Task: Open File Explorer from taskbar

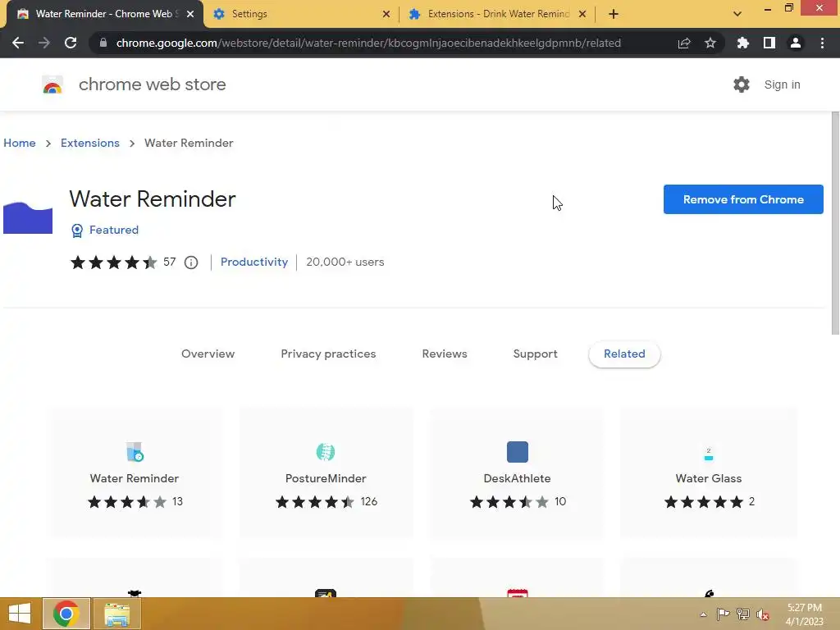Action: tap(117, 614)
